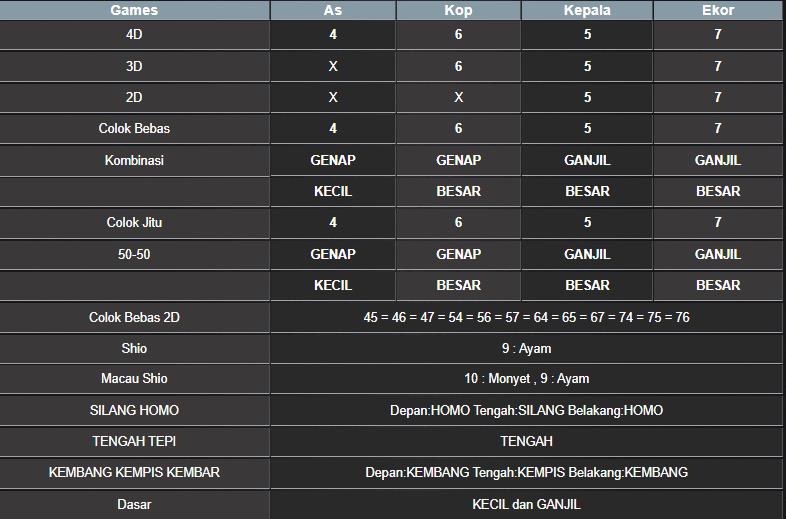The image size is (786, 519).
Task: Click the Kepala value "5" in the 2D row
Action: [587, 97]
